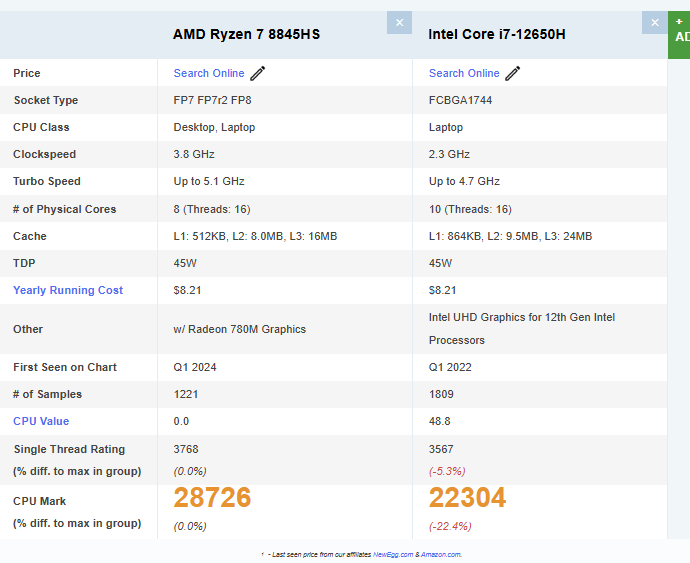This screenshot has height=563, width=690.
Task: Click the AMD Ryzen 7 8845HS heading
Action: click(246, 34)
